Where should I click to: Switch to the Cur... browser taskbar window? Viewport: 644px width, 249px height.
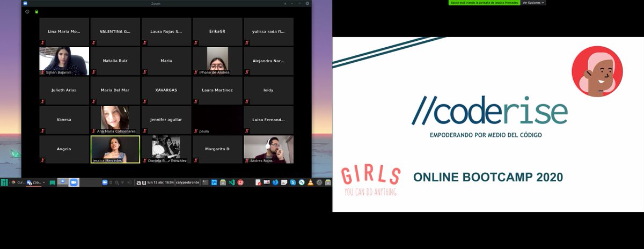pyautogui.click(x=17, y=182)
